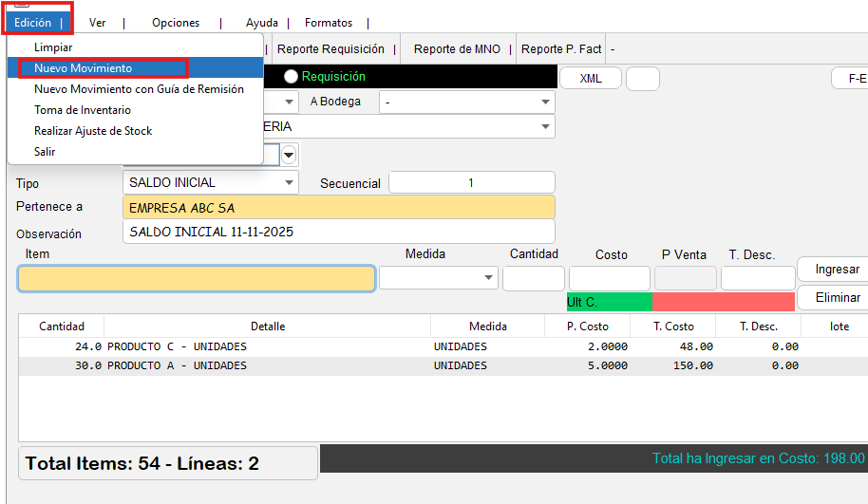This screenshot has width=868, height=504.
Task: Click the Reporte Requisición toolbar item
Action: click(329, 49)
